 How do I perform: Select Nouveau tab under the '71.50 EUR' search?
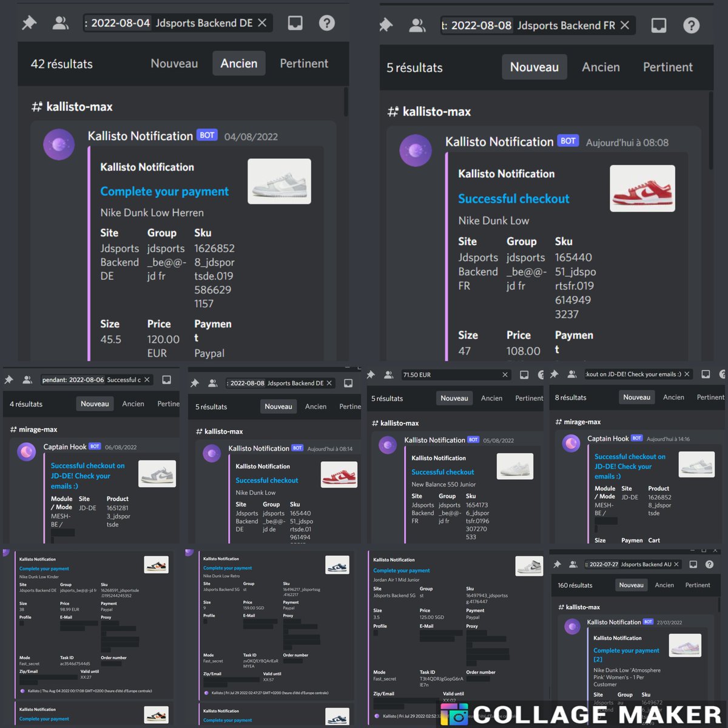(x=454, y=398)
